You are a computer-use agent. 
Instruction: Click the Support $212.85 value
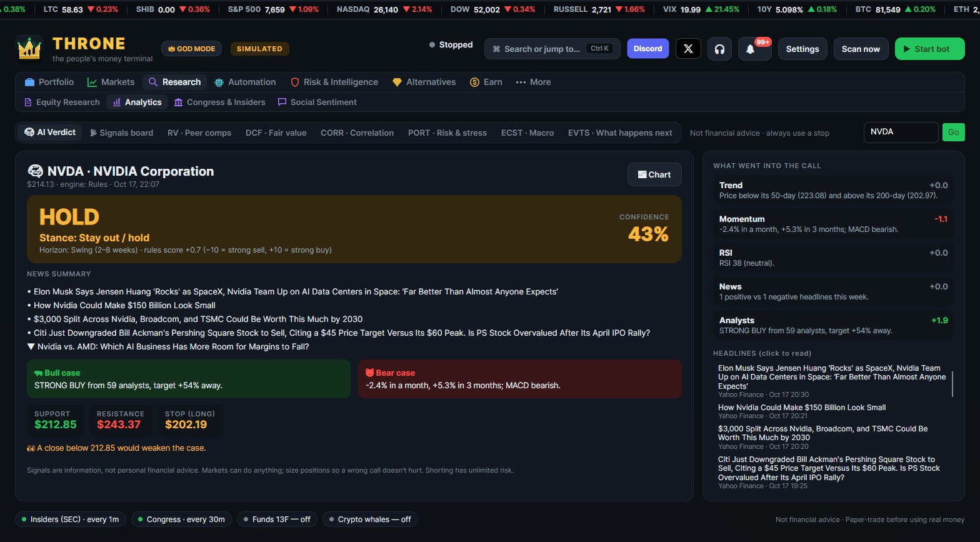[56, 424]
